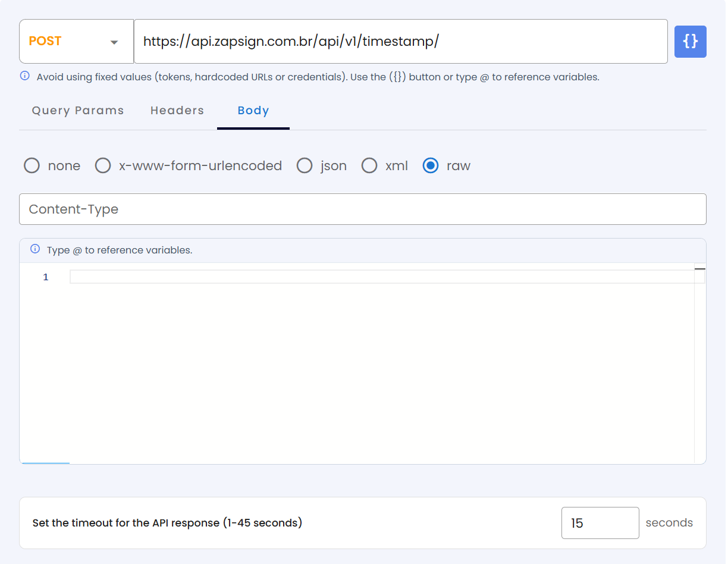Click the request URL field
This screenshot has height=564, width=728.
pyautogui.click(x=401, y=41)
